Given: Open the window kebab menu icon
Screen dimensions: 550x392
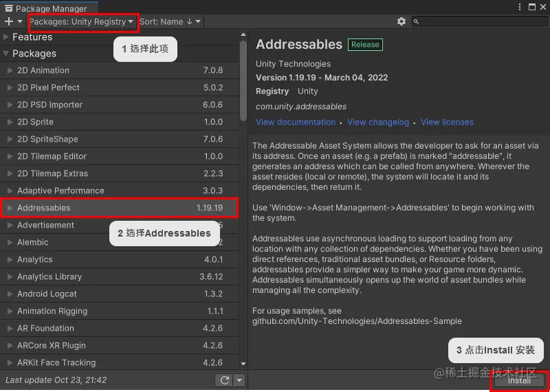Looking at the screenshot, I should pos(520,7).
